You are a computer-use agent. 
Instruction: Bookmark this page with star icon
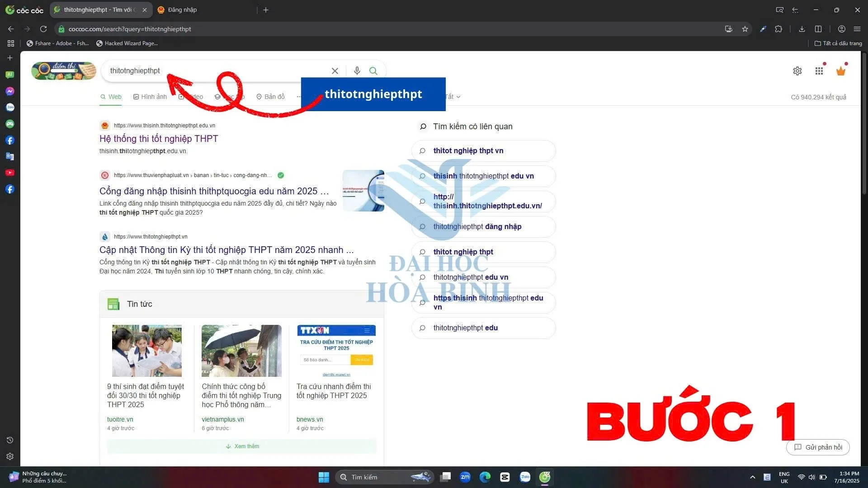[745, 29]
